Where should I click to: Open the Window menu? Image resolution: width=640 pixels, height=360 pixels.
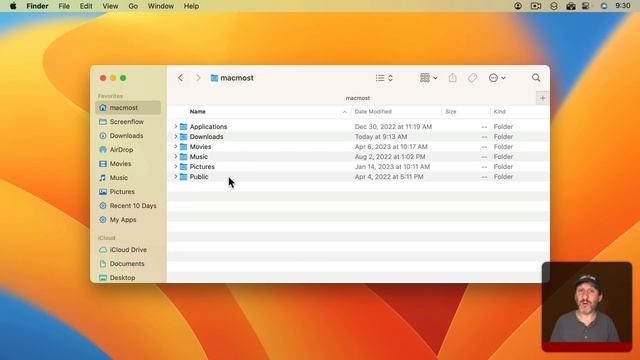point(160,6)
